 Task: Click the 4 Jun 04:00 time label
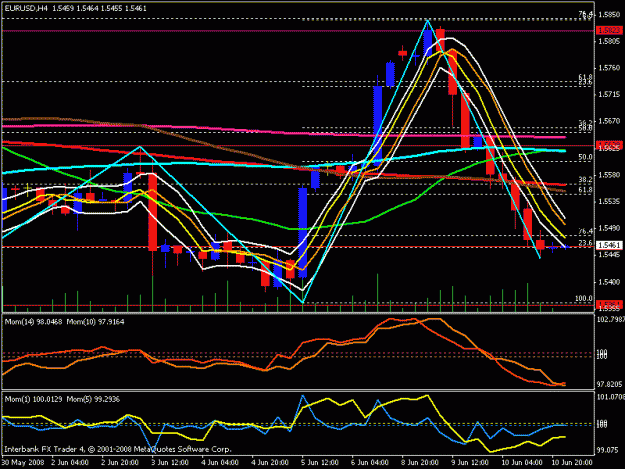coord(220,463)
